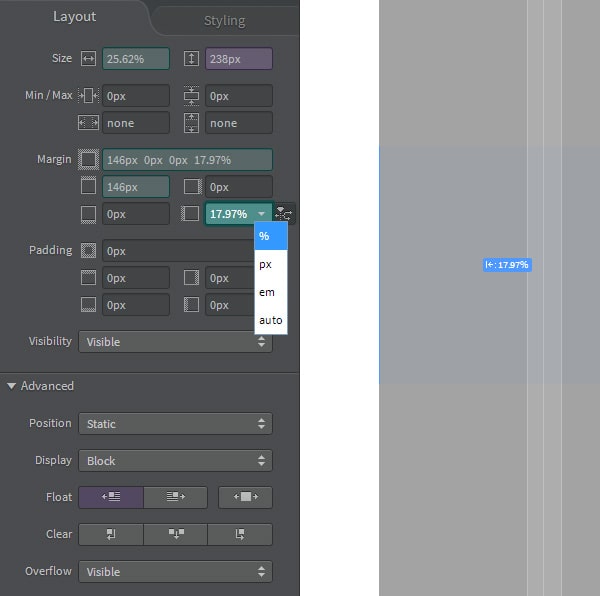The height and width of the screenshot is (596, 600).
Task: Open unit dropdown arrow on 17.97% field
Action: tap(261, 213)
